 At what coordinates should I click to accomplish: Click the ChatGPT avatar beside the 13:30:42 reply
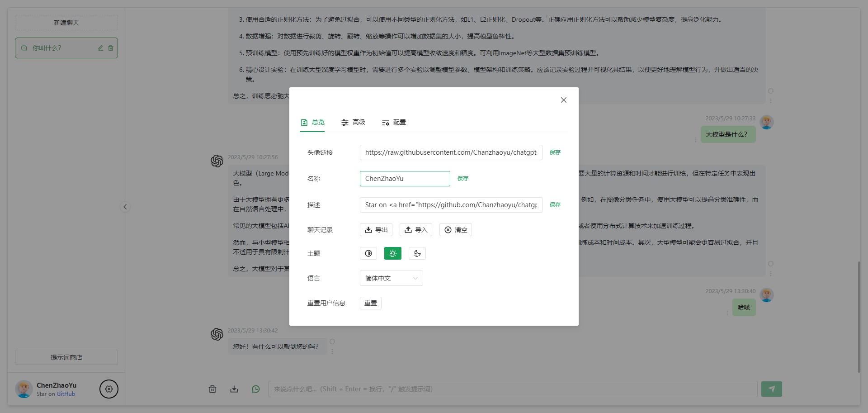pyautogui.click(x=217, y=334)
